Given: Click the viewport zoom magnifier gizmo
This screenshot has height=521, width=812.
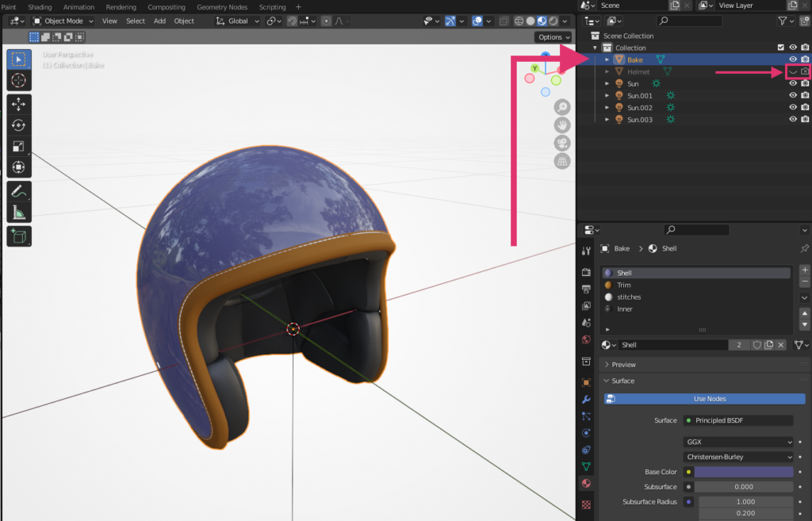Looking at the screenshot, I should coord(562,107).
